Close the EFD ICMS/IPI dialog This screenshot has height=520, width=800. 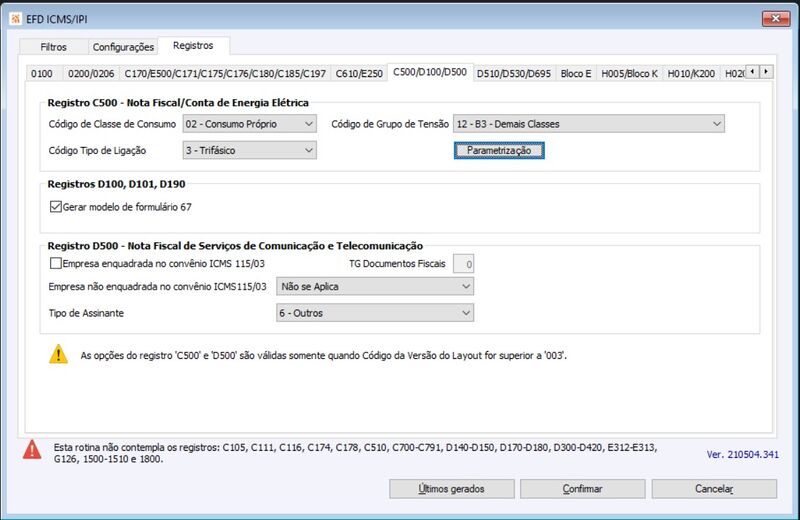(776, 18)
